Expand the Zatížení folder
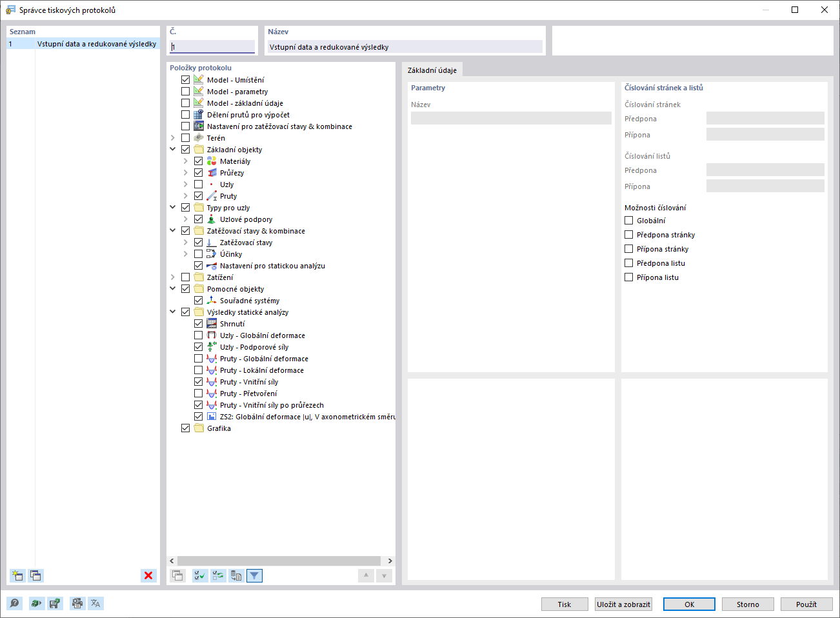 point(173,277)
